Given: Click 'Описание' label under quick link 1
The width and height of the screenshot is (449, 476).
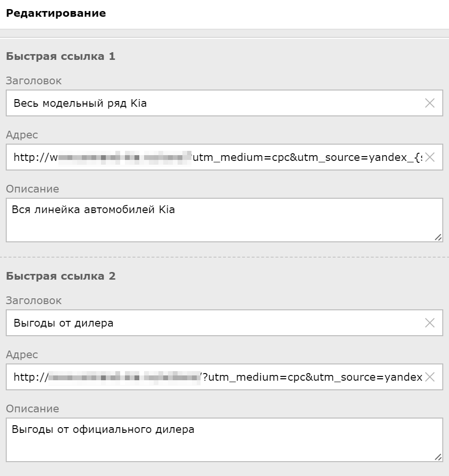Looking at the screenshot, I should [x=32, y=189].
